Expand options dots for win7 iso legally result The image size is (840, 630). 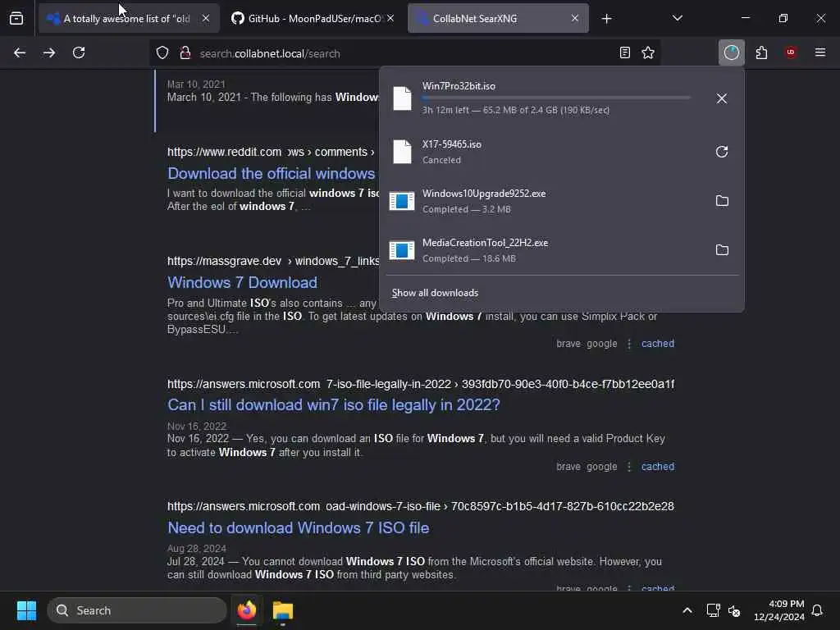[629, 467]
